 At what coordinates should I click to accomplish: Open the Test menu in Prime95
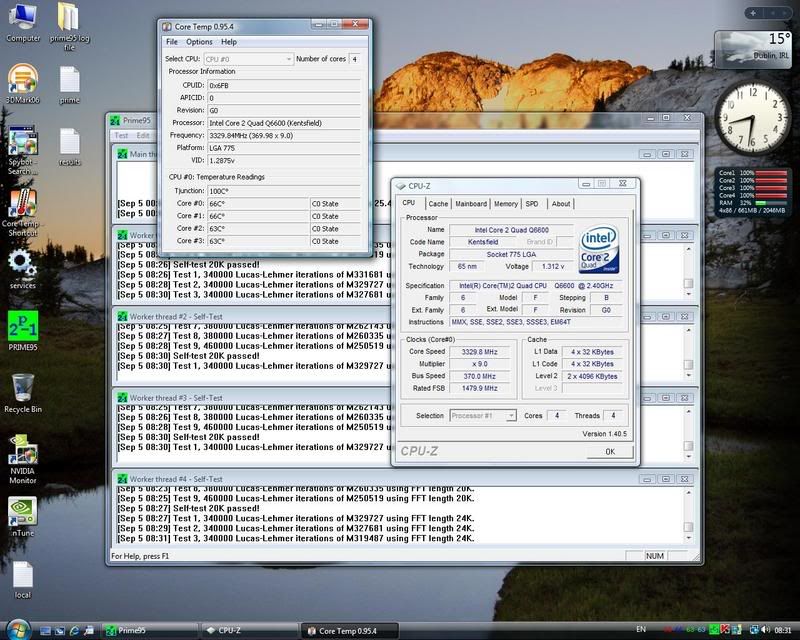[121, 135]
